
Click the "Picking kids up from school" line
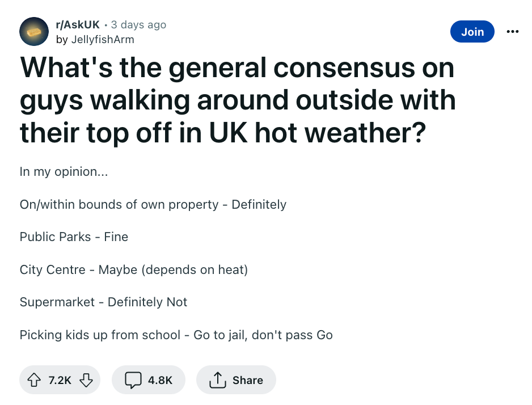pyautogui.click(x=176, y=335)
